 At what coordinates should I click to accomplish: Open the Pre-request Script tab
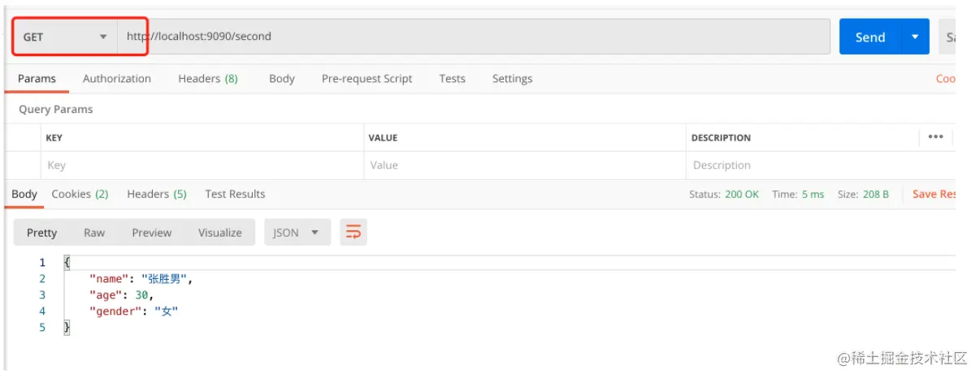pos(366,79)
